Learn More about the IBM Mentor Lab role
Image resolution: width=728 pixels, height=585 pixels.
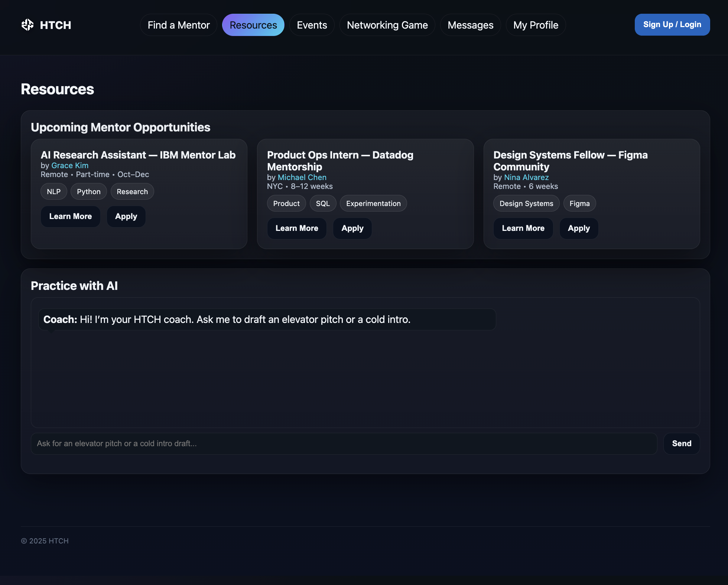point(71,216)
